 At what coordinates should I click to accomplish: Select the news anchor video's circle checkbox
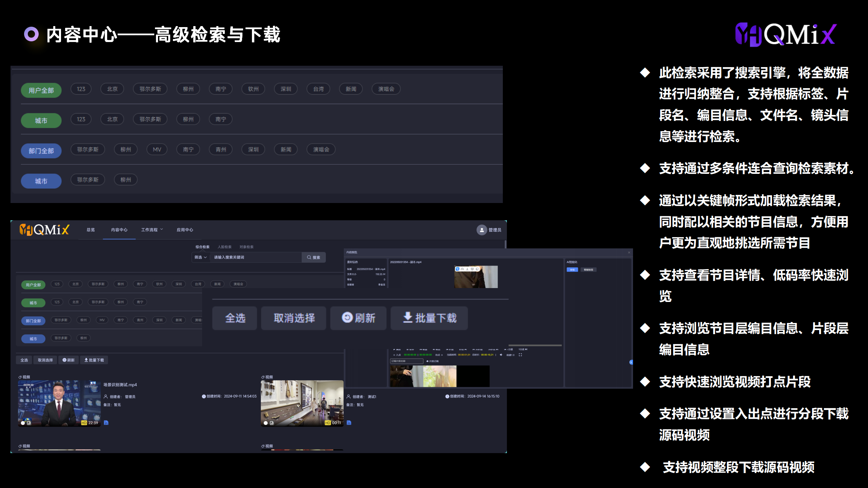coord(23,423)
